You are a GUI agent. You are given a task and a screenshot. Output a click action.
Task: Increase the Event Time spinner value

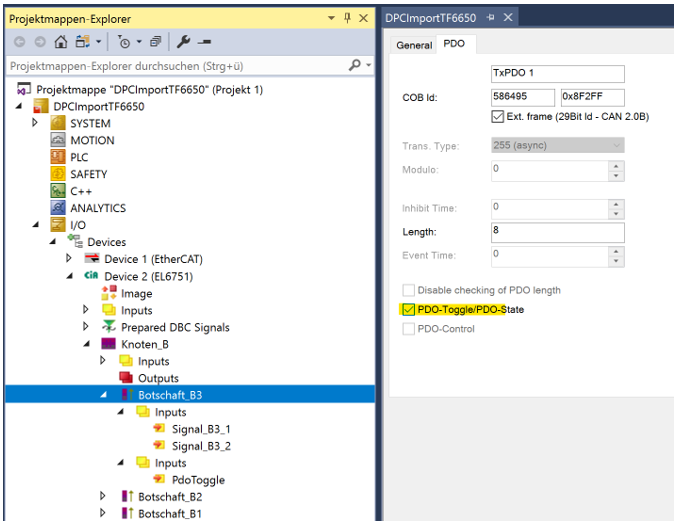[616, 251]
